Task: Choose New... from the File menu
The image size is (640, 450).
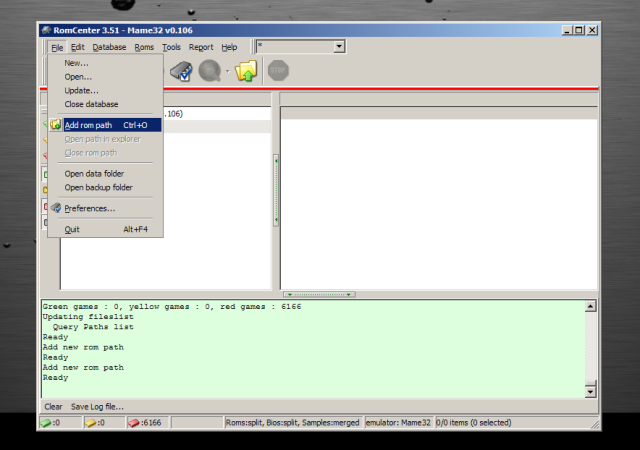Action: tap(105, 63)
